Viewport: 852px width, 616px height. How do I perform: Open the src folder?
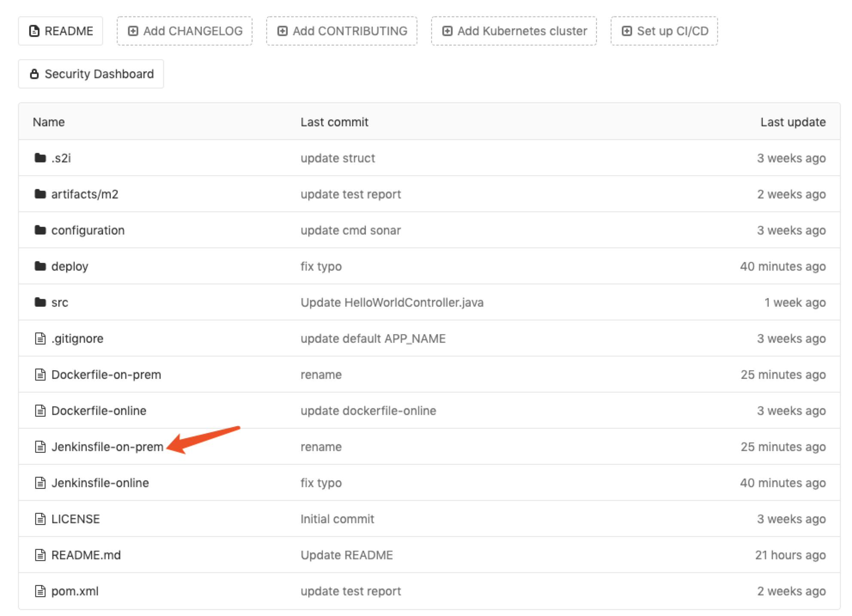(59, 302)
